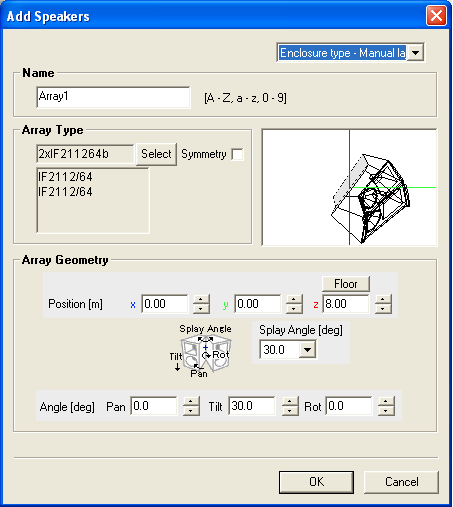
Task: Select the first IF2112/64 list entry
Action: pos(65,177)
